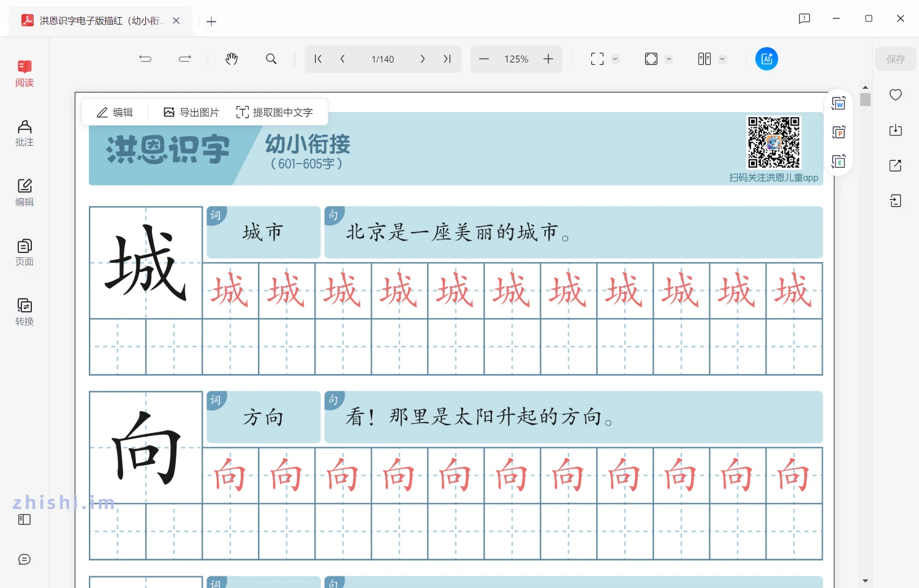Click the scrollbar up arrow

click(x=865, y=88)
